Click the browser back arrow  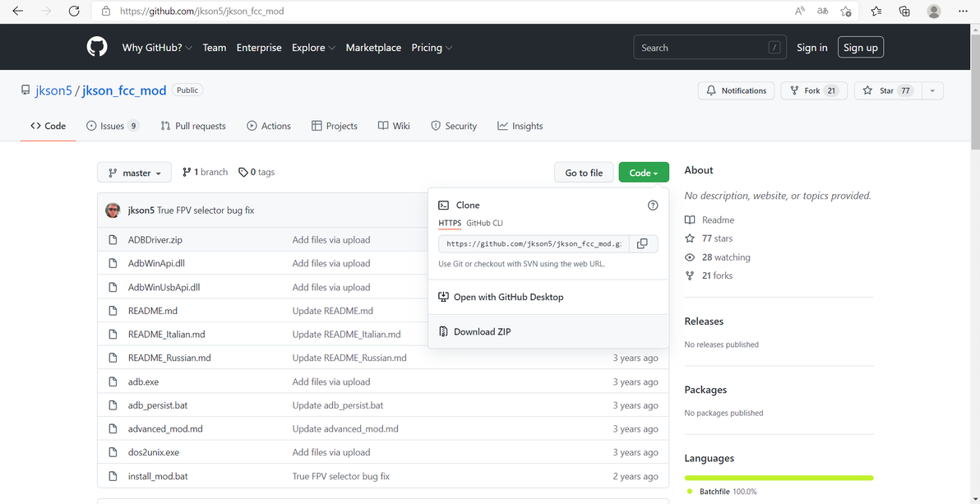click(17, 12)
